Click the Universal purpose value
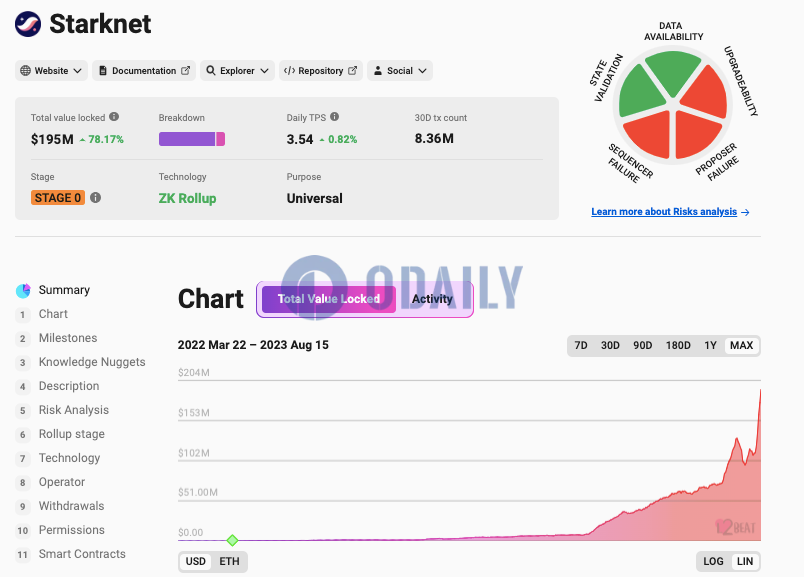The height and width of the screenshot is (577, 804). [x=314, y=198]
